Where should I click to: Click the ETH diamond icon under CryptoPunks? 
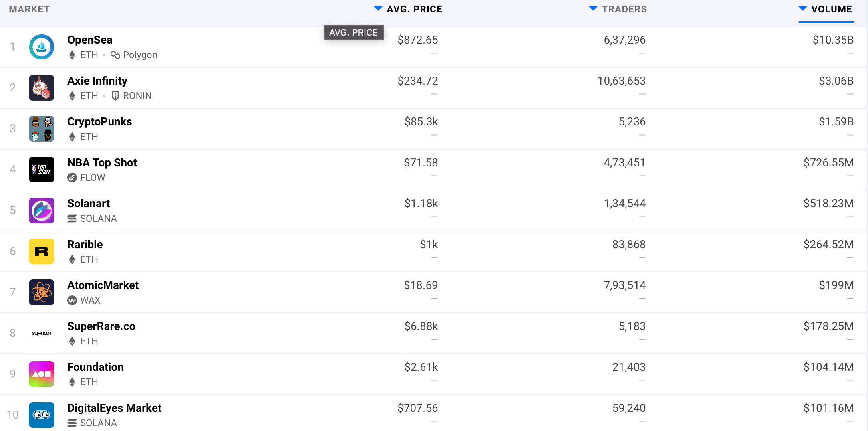click(72, 137)
